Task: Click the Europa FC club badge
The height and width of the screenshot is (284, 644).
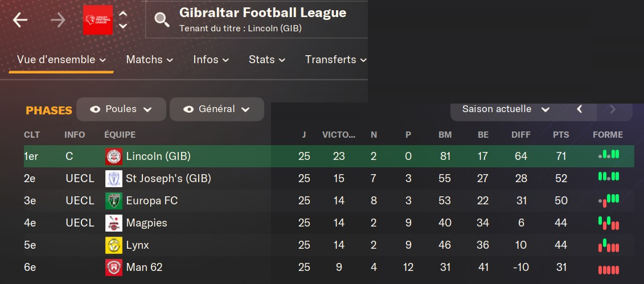Action: coord(114,201)
